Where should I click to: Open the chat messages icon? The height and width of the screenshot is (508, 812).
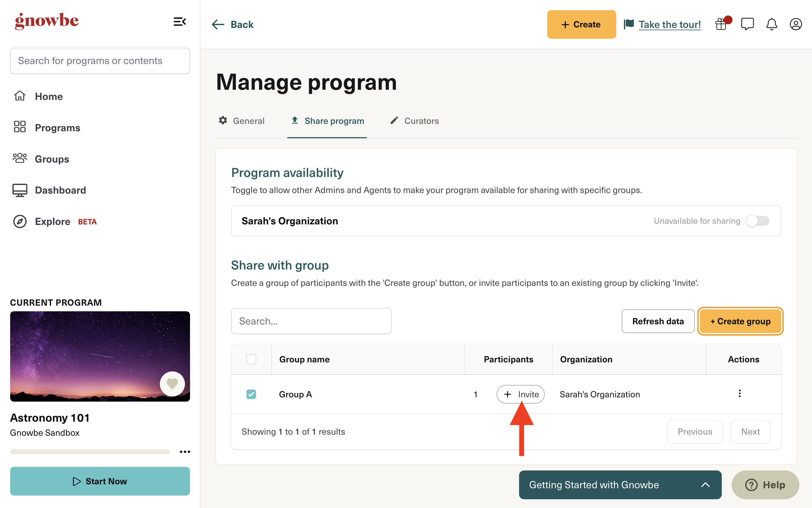[747, 24]
